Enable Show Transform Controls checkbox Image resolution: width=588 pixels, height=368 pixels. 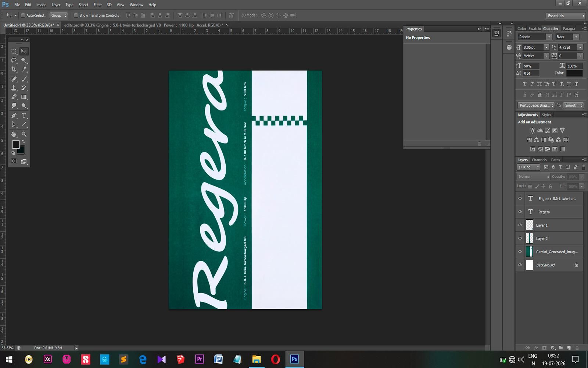click(x=76, y=15)
